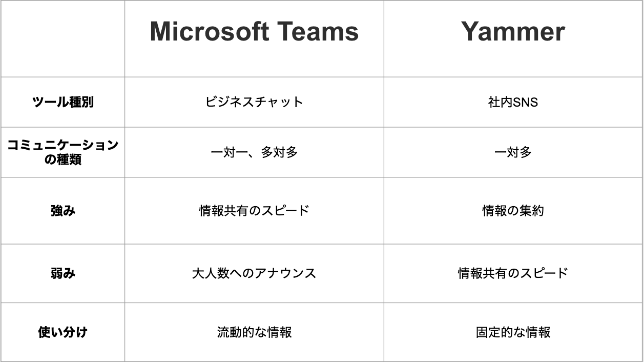The image size is (644, 362).
Task: Select the 使い分け row label
Action: (x=63, y=332)
